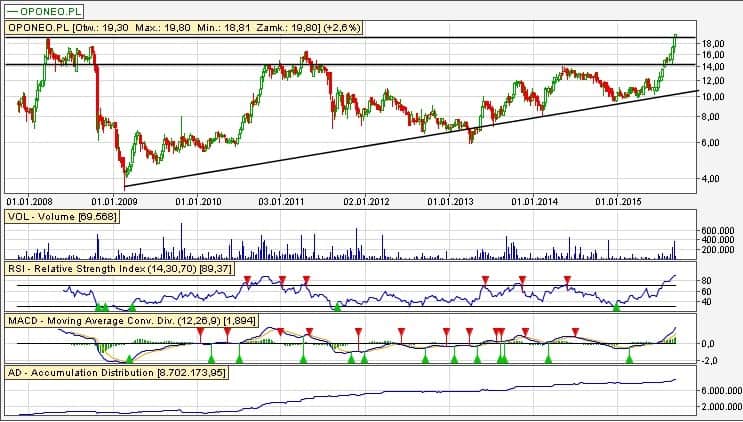Select the latest green candle at chart's right edge

click(676, 39)
